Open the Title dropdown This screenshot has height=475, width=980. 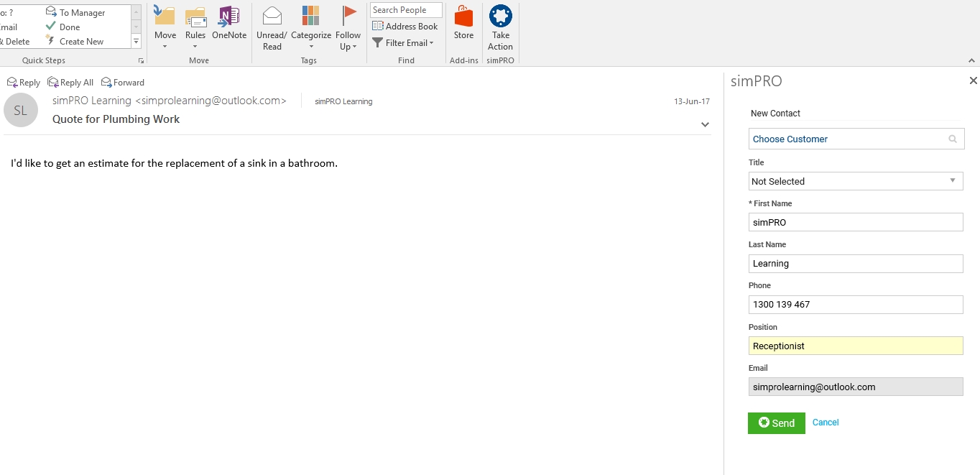(x=856, y=181)
